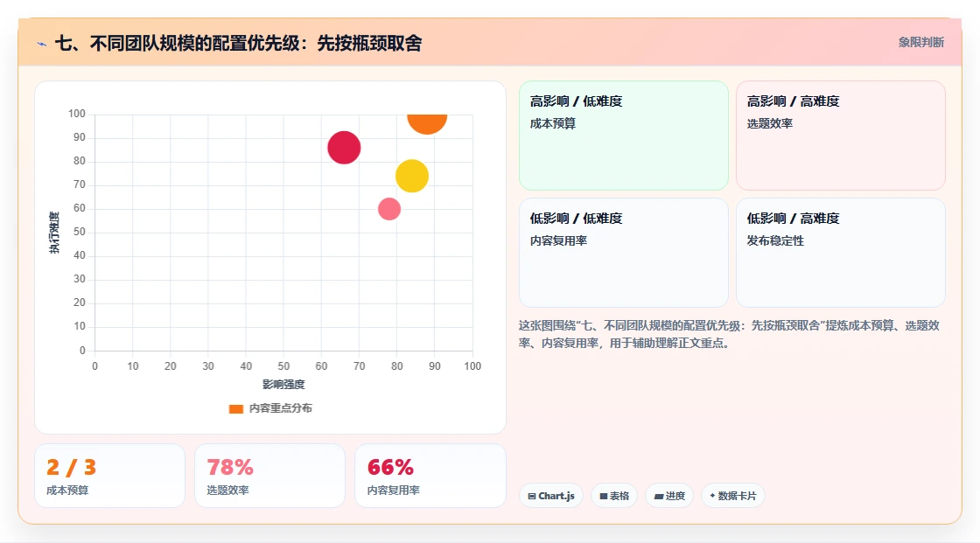Click the 2 / 3 成本预算 stat card
Screen dimensions: 980x543
point(110,476)
